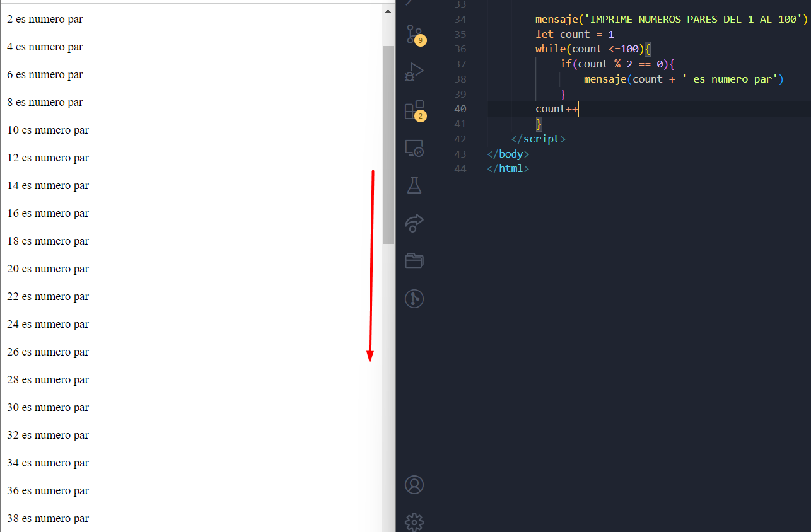811x532 pixels.
Task: Click the browser scrollbar up arrow
Action: (x=388, y=10)
